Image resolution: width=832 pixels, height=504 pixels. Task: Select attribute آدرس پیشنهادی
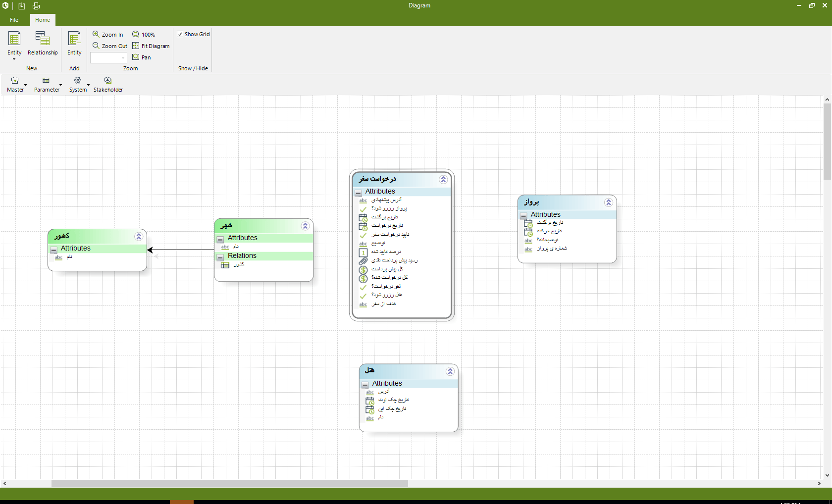click(386, 200)
